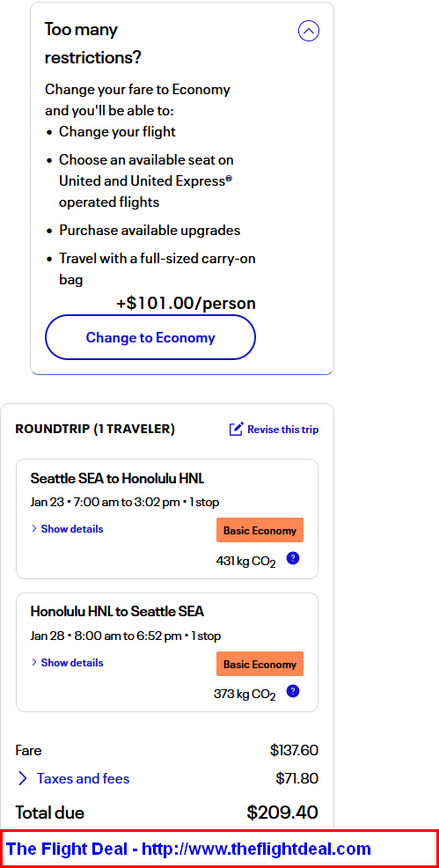Click the ROUNDTRIP (1 TRAVELER) heading

click(95, 429)
